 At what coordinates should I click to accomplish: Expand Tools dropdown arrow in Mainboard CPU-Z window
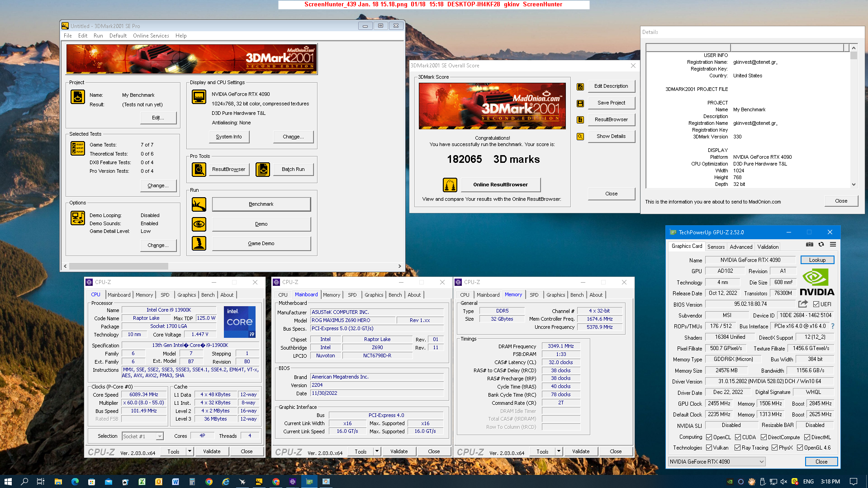(377, 451)
